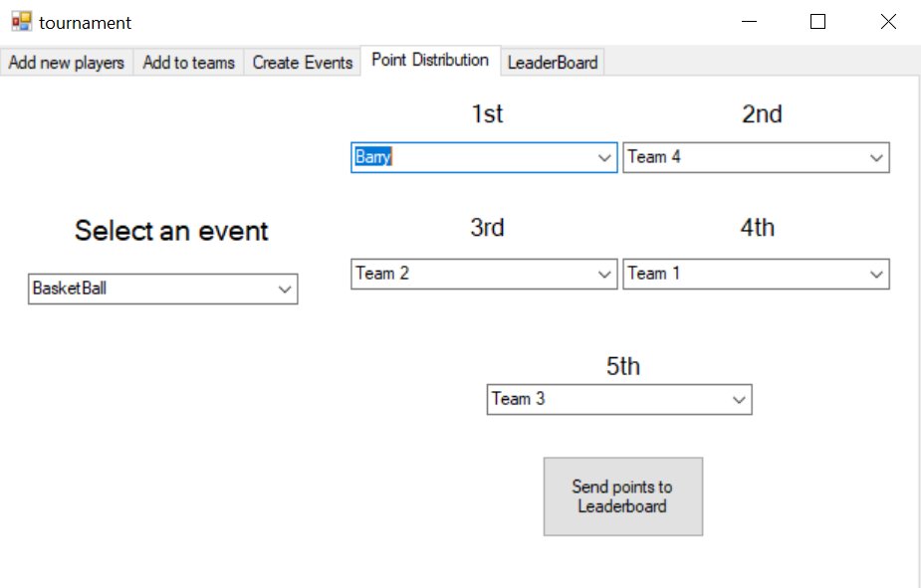
Task: Expand the 3rd place Team 2 dropdown arrow
Action: 604,274
